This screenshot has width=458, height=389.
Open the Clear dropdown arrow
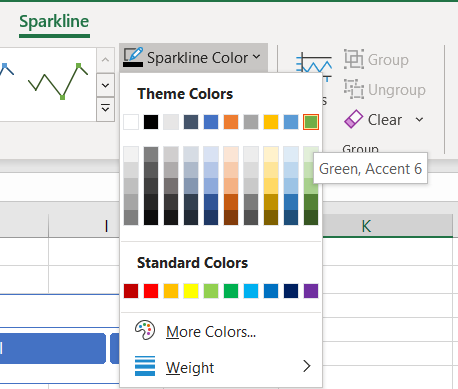pyautogui.click(x=420, y=119)
